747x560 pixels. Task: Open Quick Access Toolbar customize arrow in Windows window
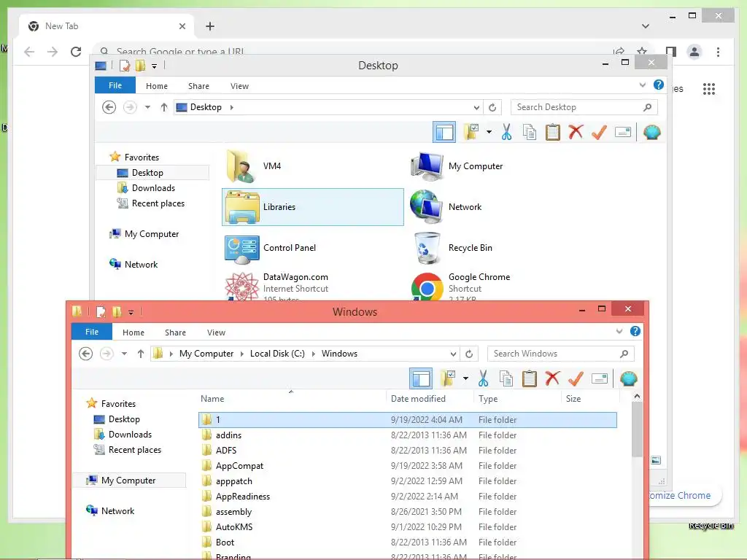pyautogui.click(x=131, y=312)
